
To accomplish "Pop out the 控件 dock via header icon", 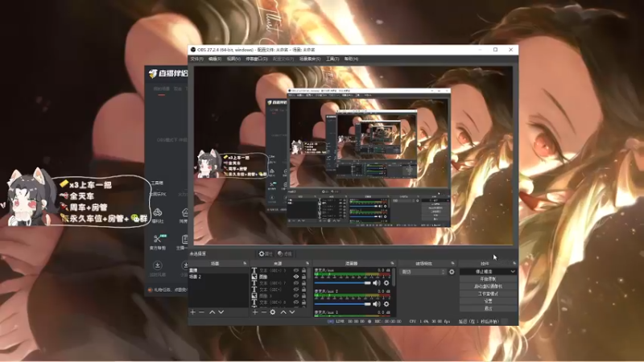I will pyautogui.click(x=514, y=263).
